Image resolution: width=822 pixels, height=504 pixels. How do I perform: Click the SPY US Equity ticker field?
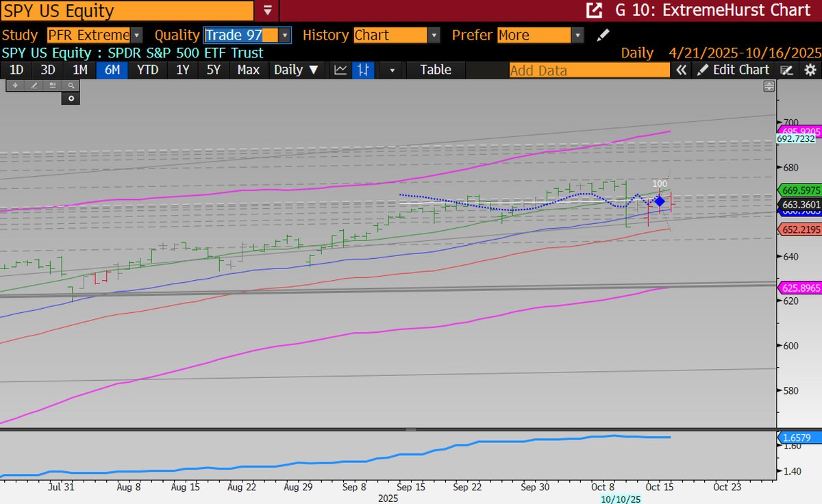point(128,11)
